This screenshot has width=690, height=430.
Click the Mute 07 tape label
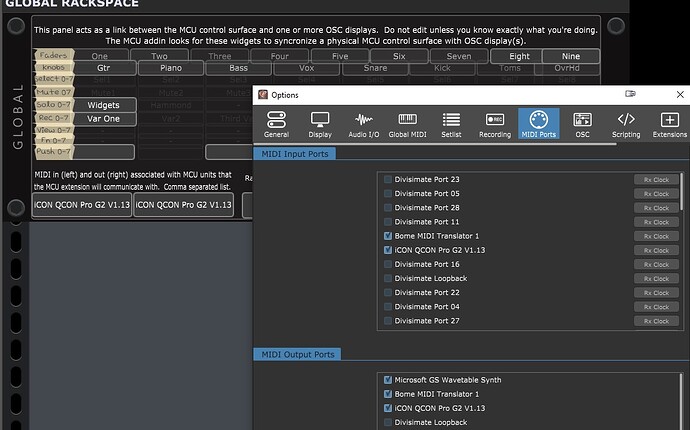[54, 92]
